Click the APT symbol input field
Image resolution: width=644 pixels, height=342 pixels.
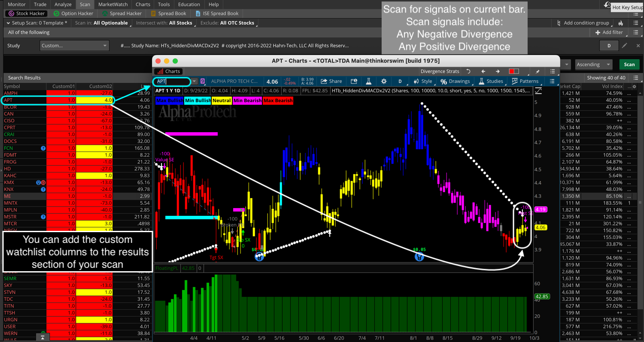click(172, 81)
